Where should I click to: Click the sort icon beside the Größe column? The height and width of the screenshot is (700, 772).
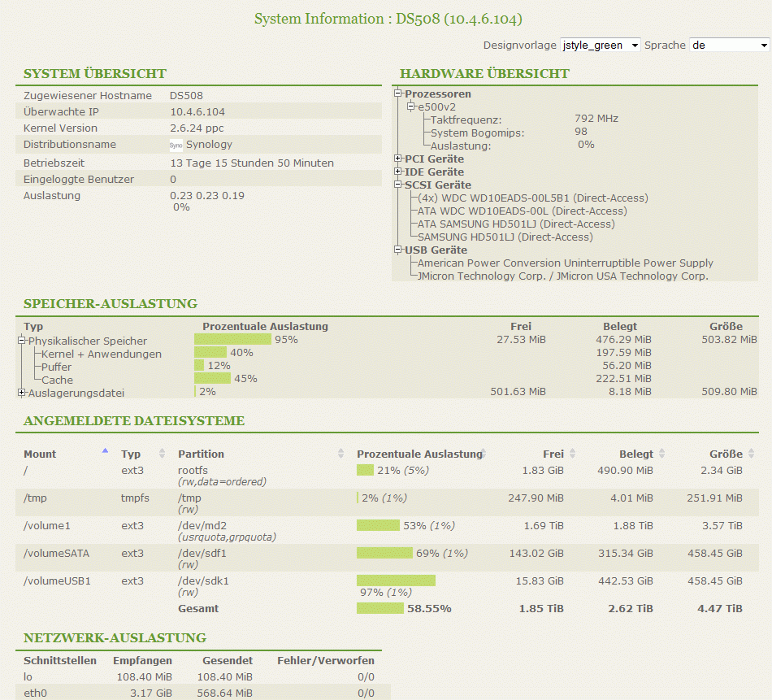(752, 454)
